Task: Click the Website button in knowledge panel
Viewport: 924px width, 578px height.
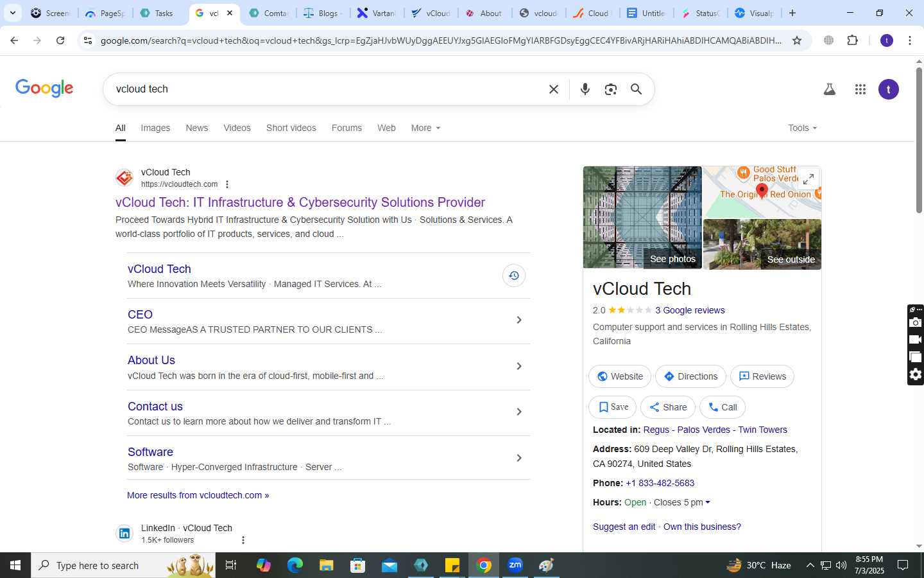Action: pyautogui.click(x=620, y=376)
